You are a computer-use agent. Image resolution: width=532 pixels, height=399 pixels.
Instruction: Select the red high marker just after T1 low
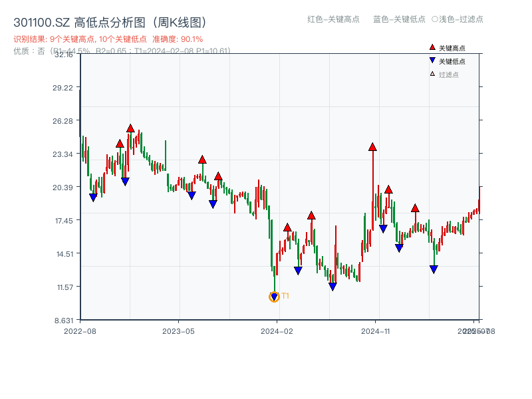point(287,227)
